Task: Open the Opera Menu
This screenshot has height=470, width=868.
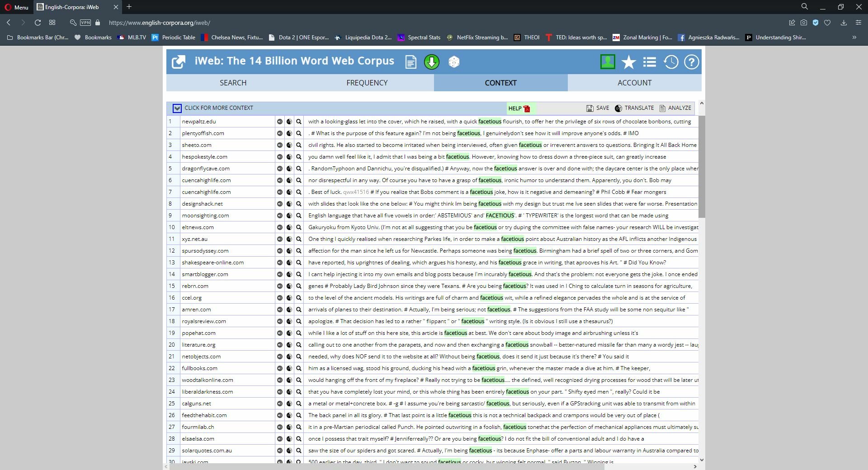Action: 16,7
